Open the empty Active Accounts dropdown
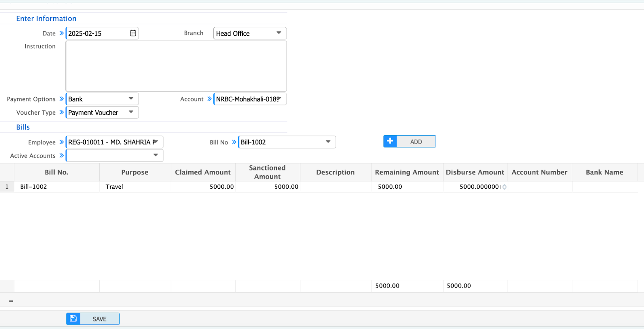The image size is (644, 329). tap(155, 155)
